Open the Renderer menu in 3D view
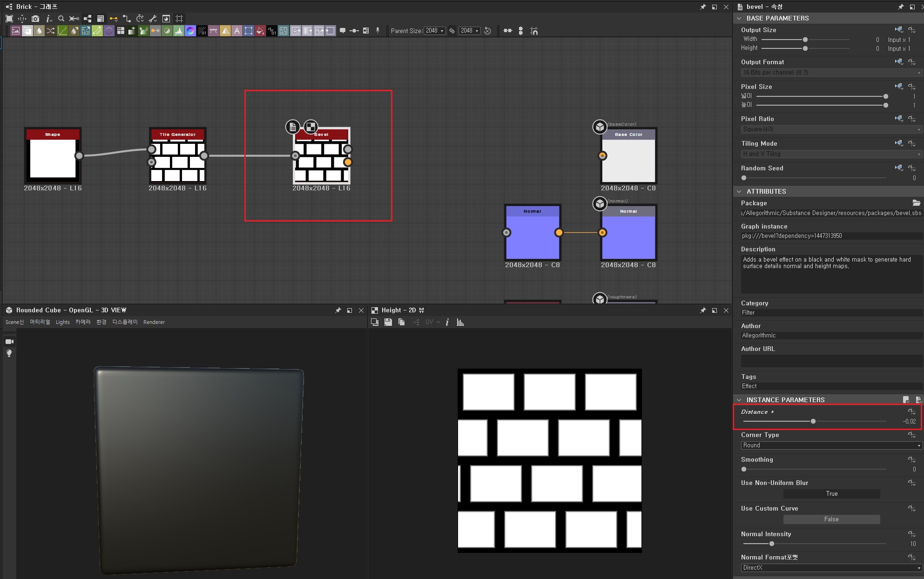The width and height of the screenshot is (924, 579). pyautogui.click(x=154, y=322)
